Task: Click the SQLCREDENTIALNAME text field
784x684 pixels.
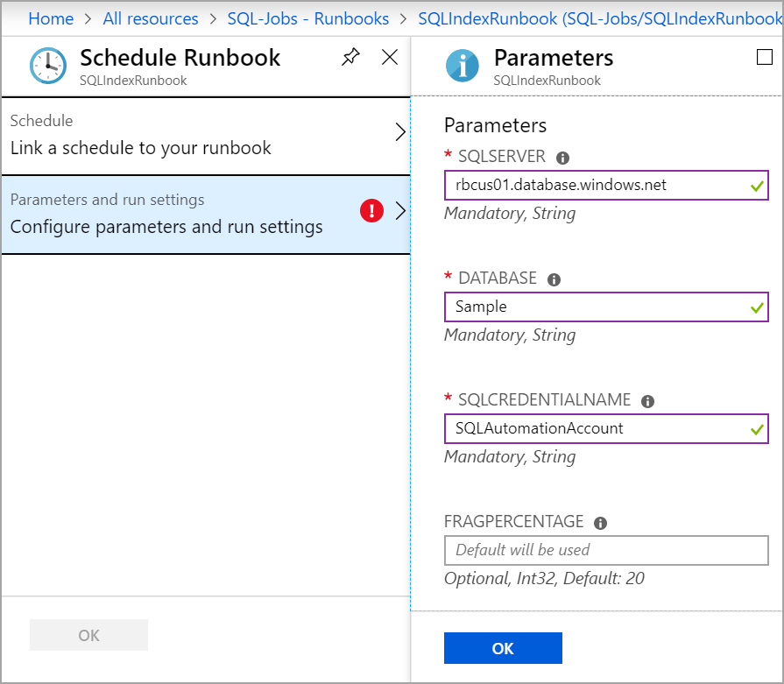Action: [596, 428]
